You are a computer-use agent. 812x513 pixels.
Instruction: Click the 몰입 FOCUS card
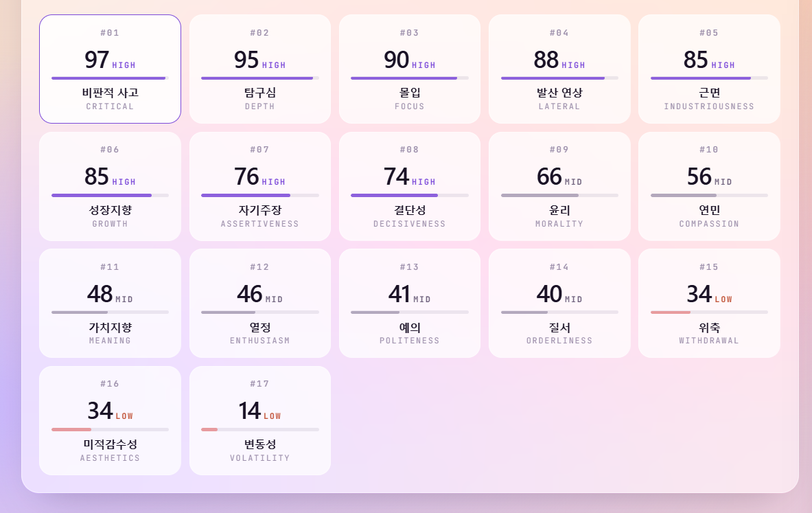click(410, 69)
